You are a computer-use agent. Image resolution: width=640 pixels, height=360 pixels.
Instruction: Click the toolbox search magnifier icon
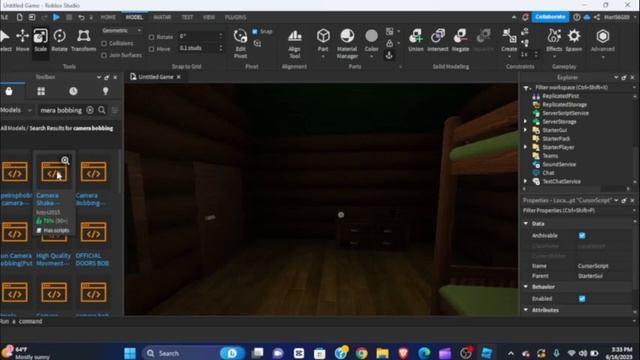point(102,110)
